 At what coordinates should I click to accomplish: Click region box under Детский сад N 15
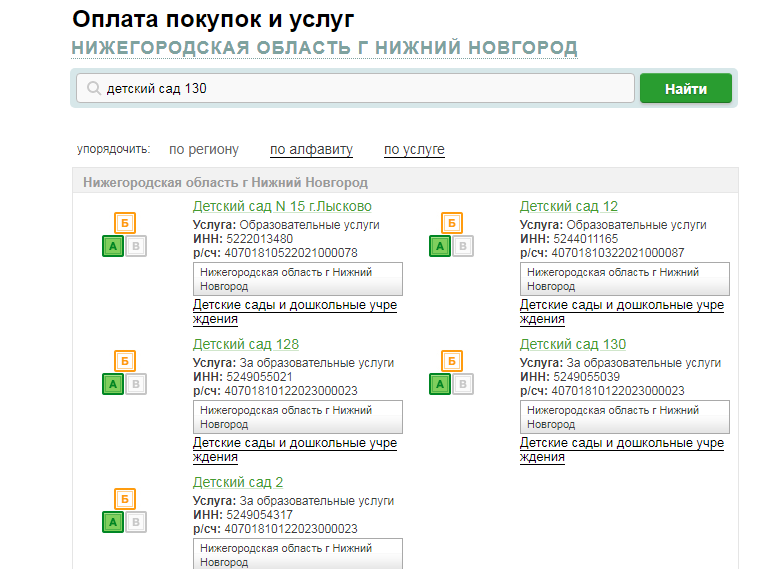(x=298, y=279)
